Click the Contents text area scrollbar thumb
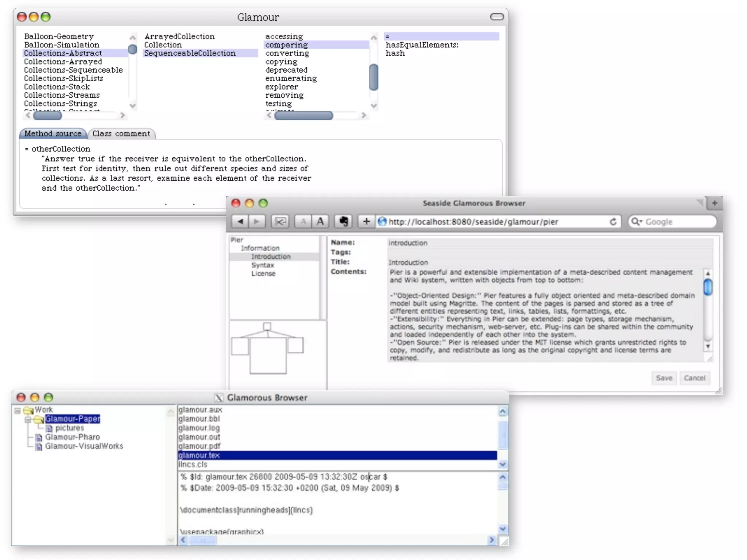The width and height of the screenshot is (747, 560). tap(708, 287)
